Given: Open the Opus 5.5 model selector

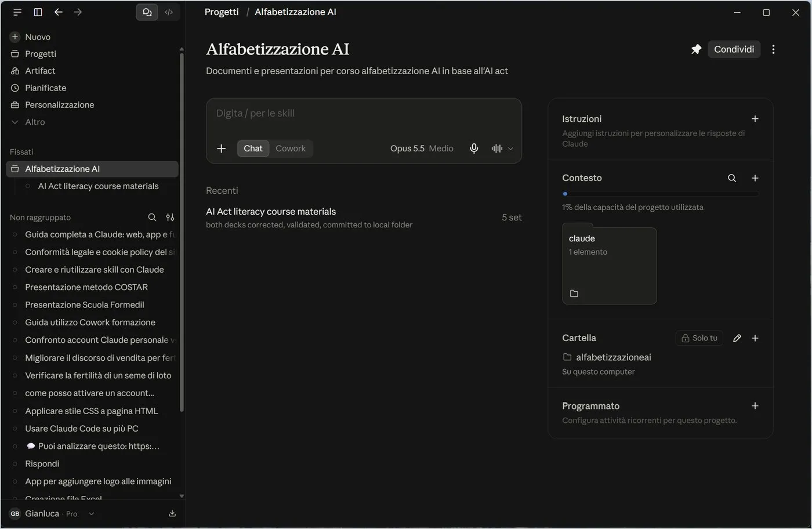Looking at the screenshot, I should point(422,148).
